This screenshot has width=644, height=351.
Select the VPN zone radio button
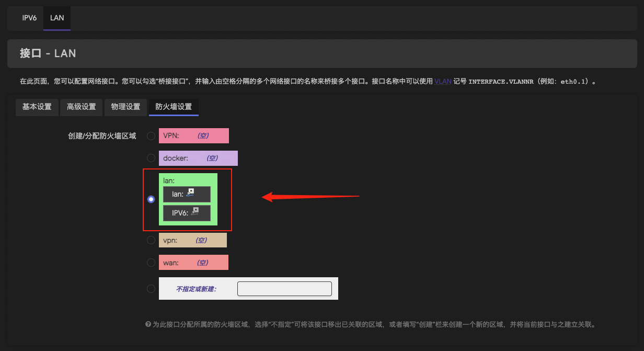pos(151,136)
